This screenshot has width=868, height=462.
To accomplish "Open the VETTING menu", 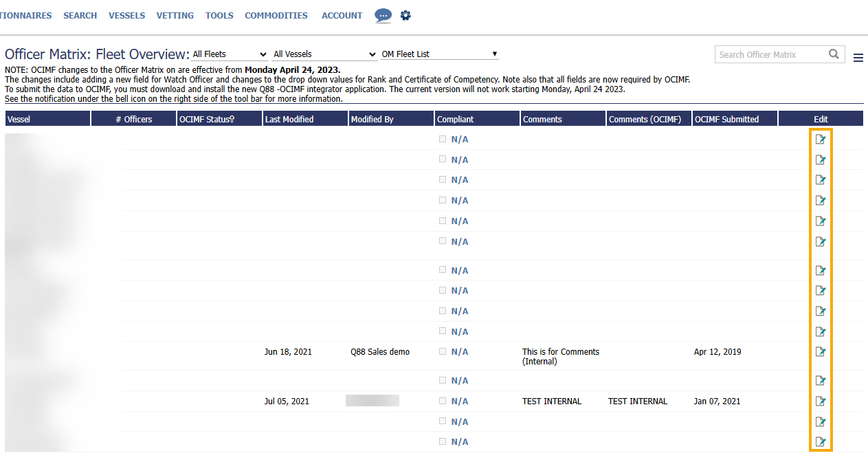I will (175, 15).
